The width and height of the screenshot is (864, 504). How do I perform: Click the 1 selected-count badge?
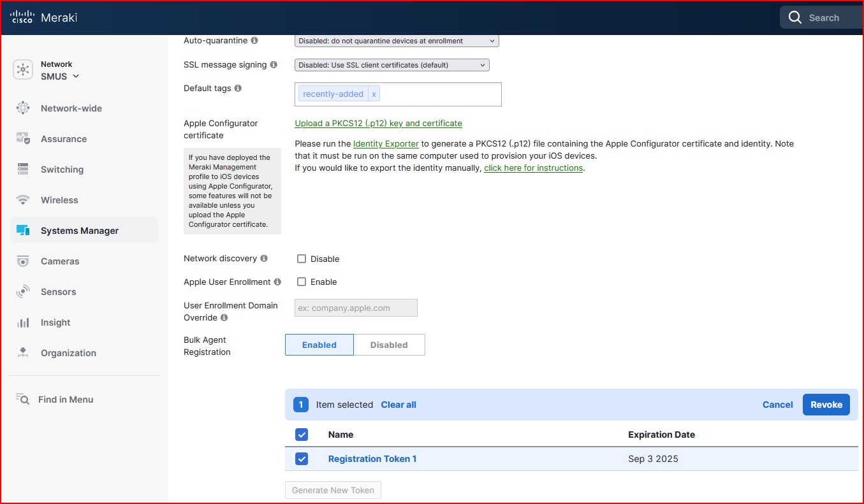[301, 405]
